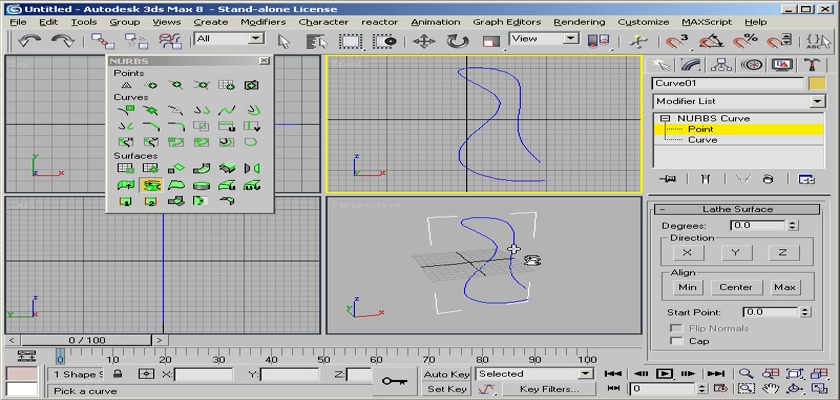Select Create Lathe Surface in NURBS toolbox
This screenshot has height=400, width=840.
click(151, 185)
